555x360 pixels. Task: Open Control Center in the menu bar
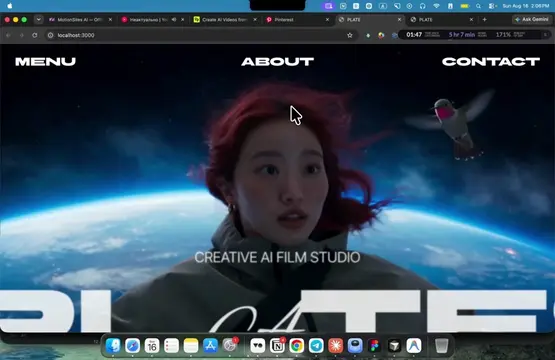coord(491,6)
